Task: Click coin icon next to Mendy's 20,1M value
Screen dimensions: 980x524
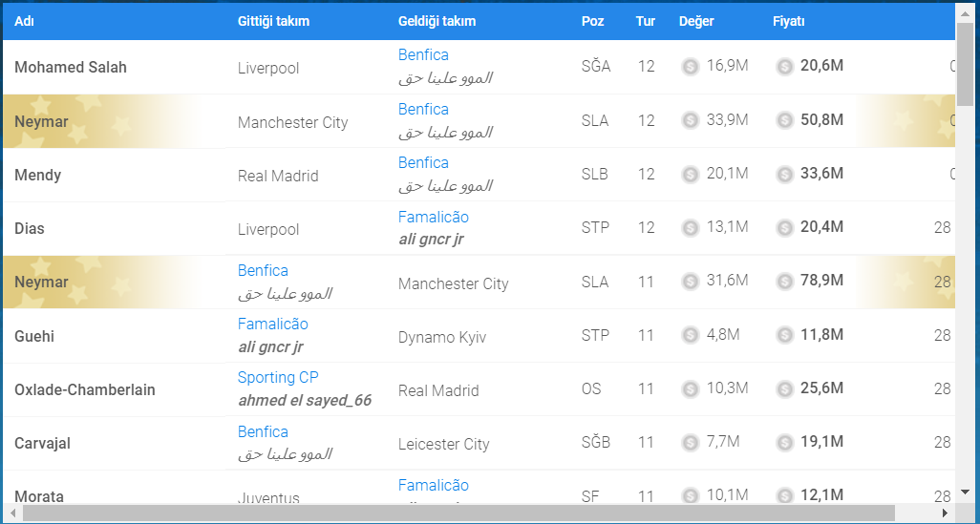Action: click(x=691, y=175)
